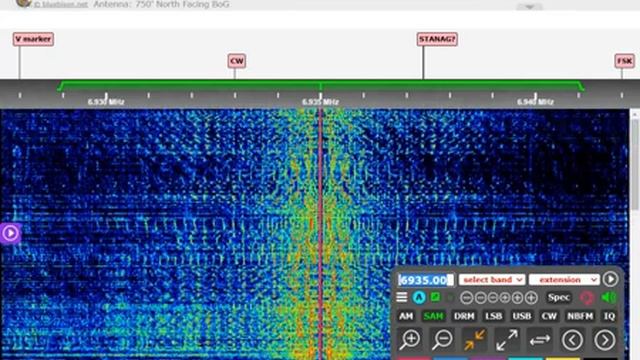The width and height of the screenshot is (640, 360).
Task: Step frequency down by largest minus button
Action: point(467,298)
